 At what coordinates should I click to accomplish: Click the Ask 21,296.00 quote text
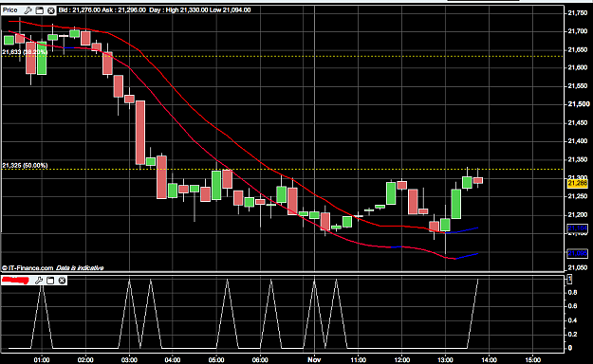(123, 9)
